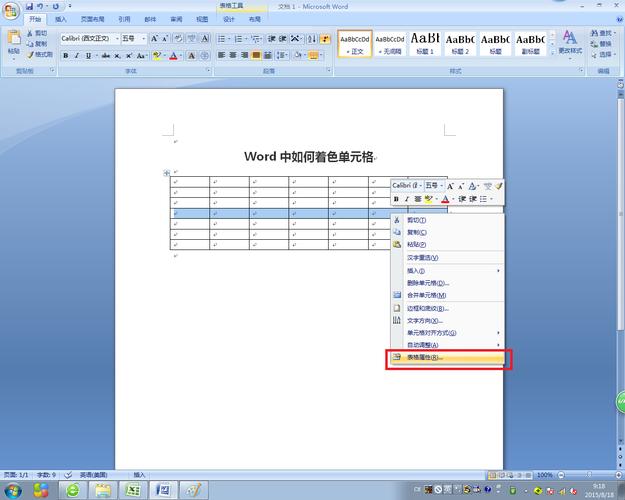Click ribbon text highlight color button

[157, 56]
